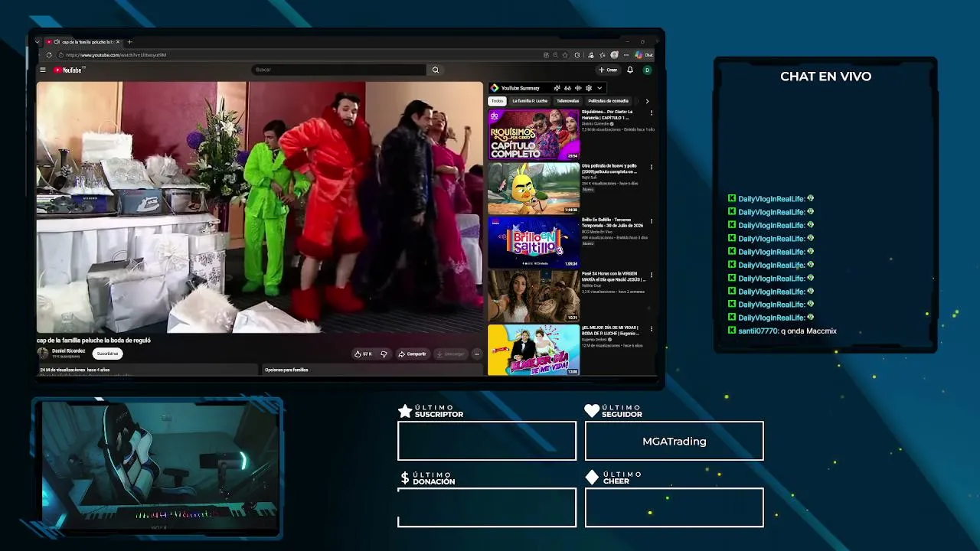980x551 pixels.
Task: Click the 'santii07770' chat message
Action: click(x=782, y=331)
